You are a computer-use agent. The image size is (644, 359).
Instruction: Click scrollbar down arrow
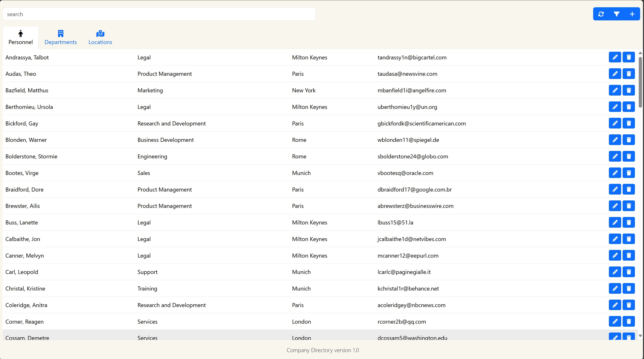tap(640, 336)
